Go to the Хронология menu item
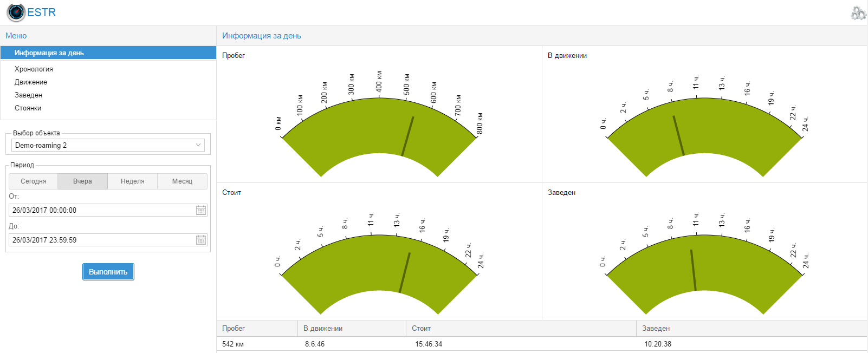 (x=34, y=69)
